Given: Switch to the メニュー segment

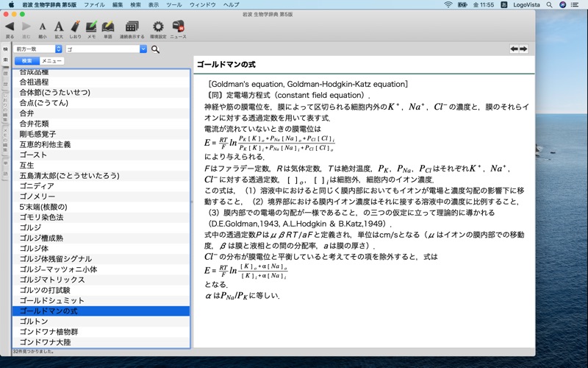Looking at the screenshot, I should pyautogui.click(x=51, y=61).
